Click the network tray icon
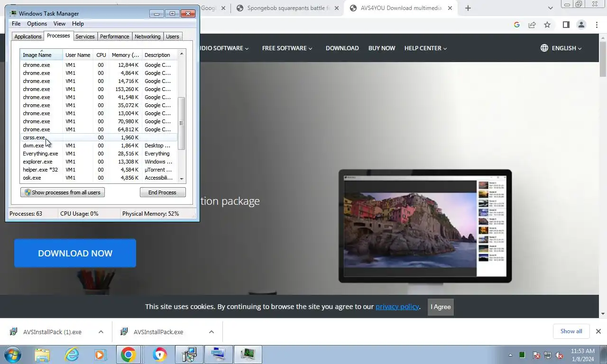The width and height of the screenshot is (607, 364). click(x=548, y=355)
